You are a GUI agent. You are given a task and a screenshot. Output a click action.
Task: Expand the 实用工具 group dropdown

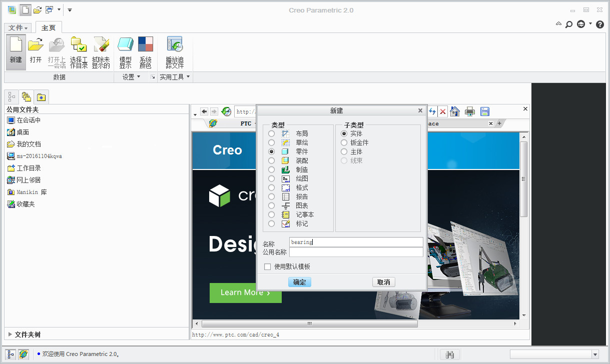point(175,77)
